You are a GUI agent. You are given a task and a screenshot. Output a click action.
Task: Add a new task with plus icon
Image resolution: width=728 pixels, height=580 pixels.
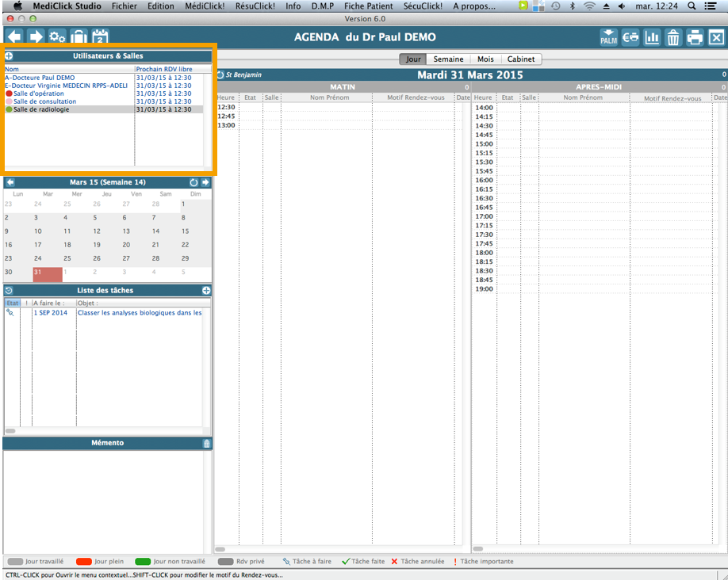tap(206, 291)
